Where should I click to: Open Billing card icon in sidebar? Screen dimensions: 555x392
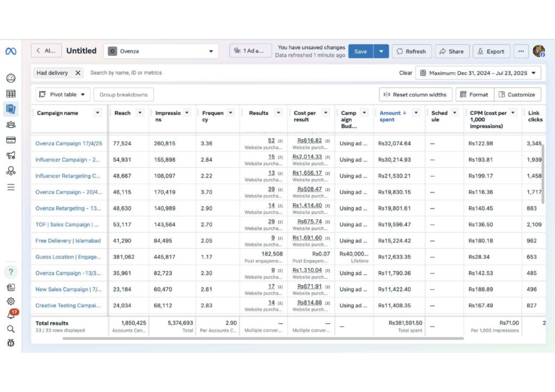click(11, 140)
